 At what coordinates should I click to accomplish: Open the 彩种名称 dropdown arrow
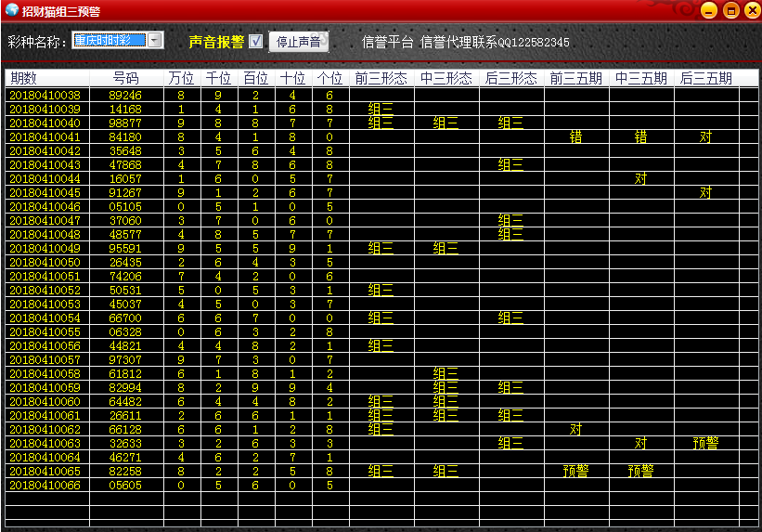coord(155,41)
